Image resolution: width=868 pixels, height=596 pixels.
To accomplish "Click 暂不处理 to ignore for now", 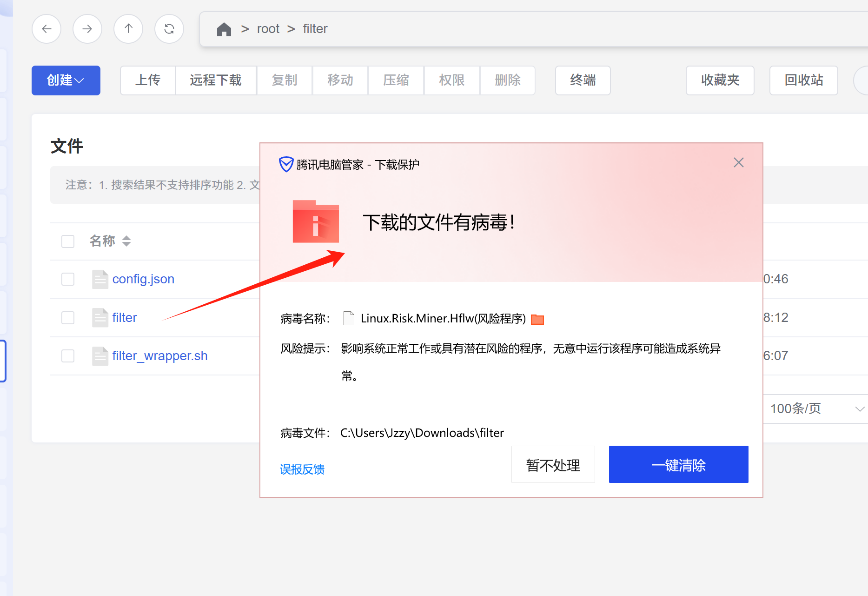I will coord(553,465).
